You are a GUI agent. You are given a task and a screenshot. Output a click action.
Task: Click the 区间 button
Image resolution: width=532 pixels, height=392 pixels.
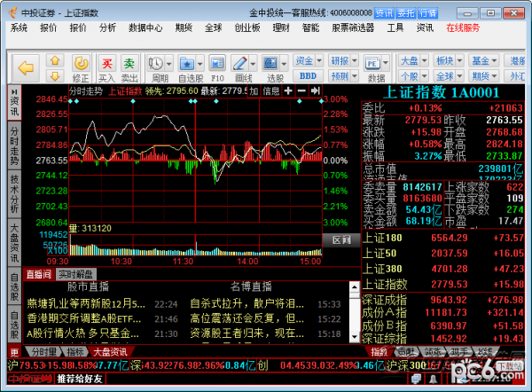tap(341, 240)
